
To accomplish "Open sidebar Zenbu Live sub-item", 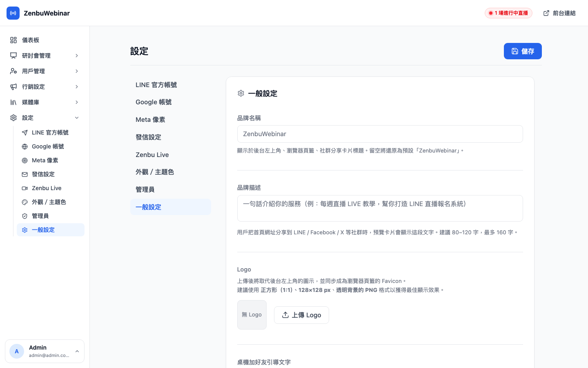I will tap(51, 188).
